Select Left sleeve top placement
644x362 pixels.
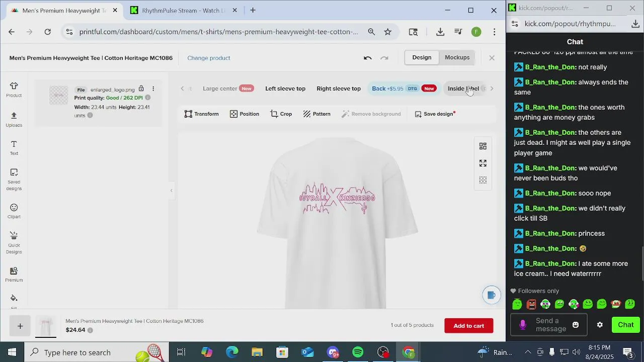(x=285, y=88)
